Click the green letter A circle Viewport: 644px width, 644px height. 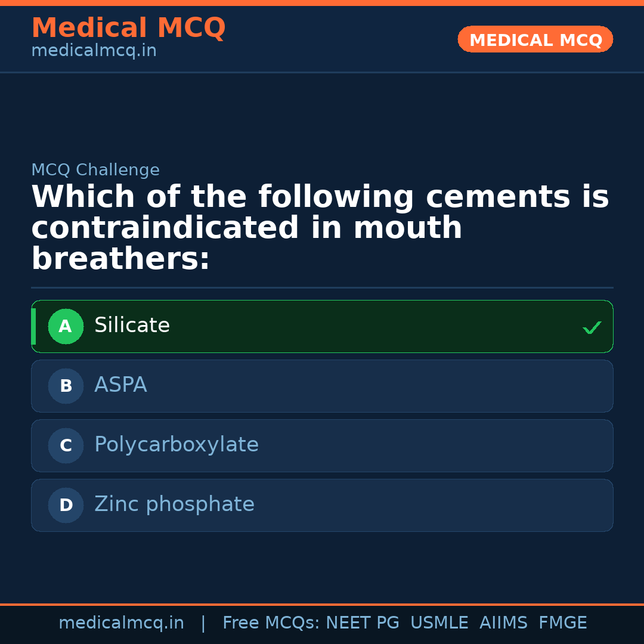click(66, 326)
